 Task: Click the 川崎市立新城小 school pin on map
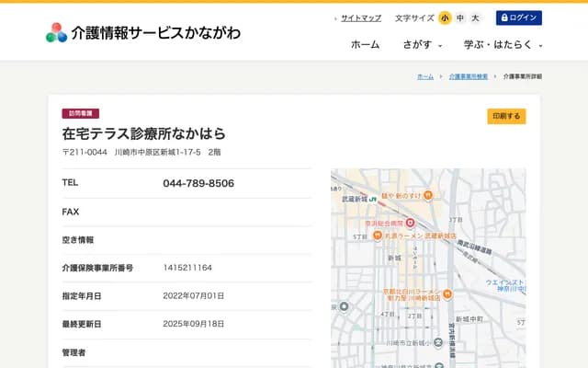[437, 342]
